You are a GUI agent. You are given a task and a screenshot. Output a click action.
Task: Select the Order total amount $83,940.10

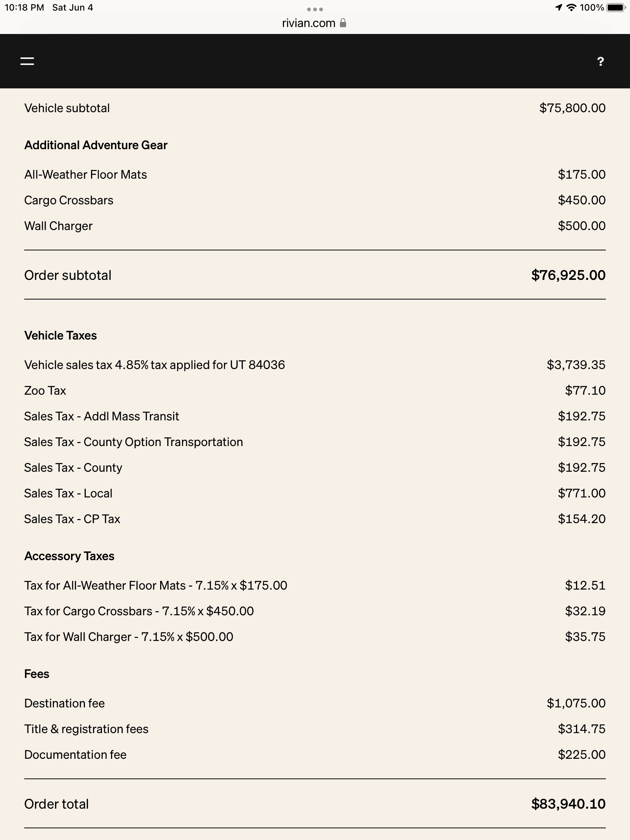(568, 803)
